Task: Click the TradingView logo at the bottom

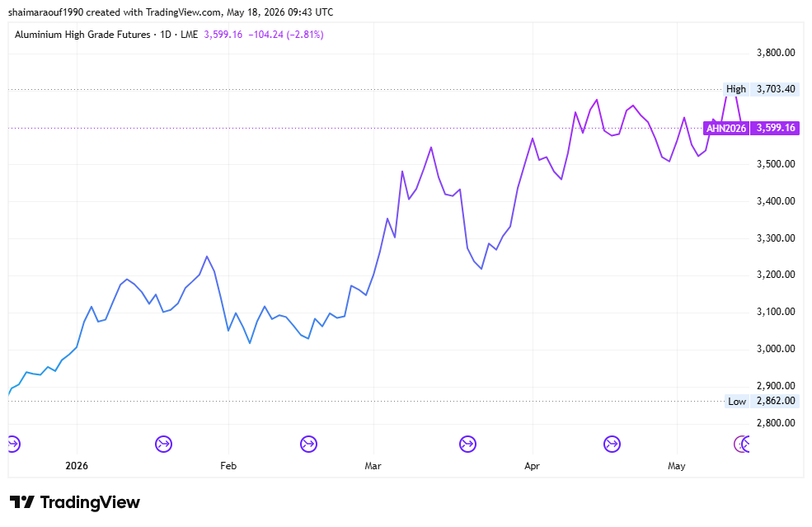Action: pyautogui.click(x=75, y=502)
